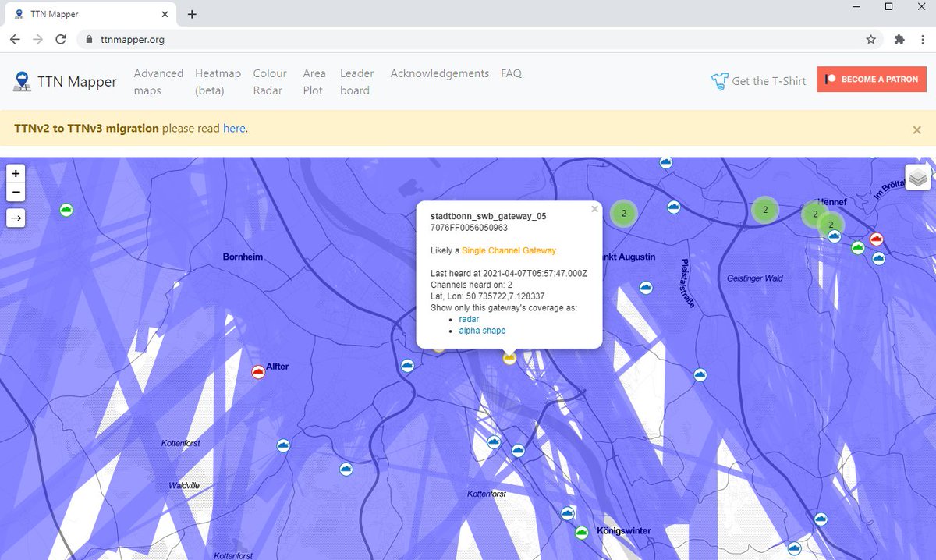
Task: Click the red gateway marker east of Hennef
Action: coord(876,239)
